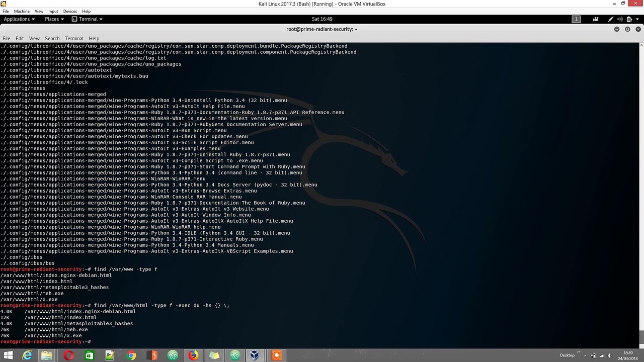Open the terminal window View menu
Image resolution: width=644 pixels, height=362 pixels.
(x=34, y=38)
